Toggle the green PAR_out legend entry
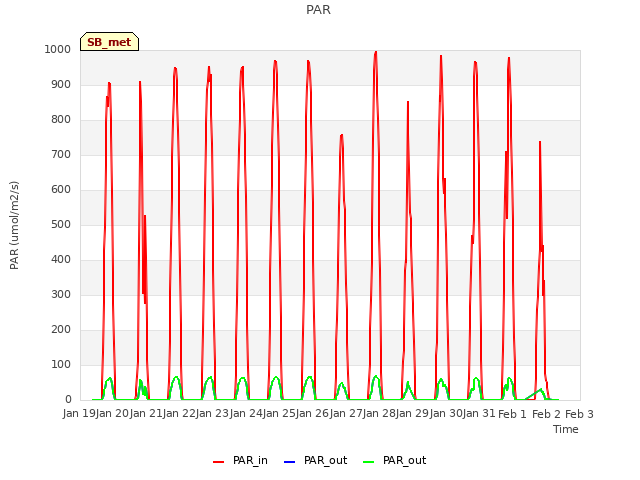The height and width of the screenshot is (480, 640). [x=394, y=460]
